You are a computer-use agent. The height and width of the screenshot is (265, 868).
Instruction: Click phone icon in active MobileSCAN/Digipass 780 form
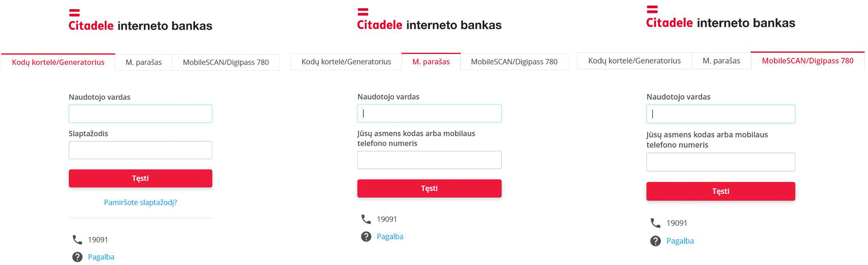pos(655,223)
